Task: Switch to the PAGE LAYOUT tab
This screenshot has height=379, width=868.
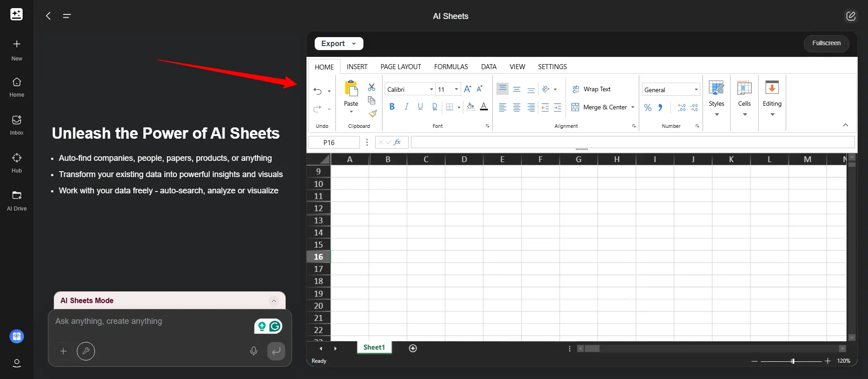Action: pyautogui.click(x=401, y=67)
